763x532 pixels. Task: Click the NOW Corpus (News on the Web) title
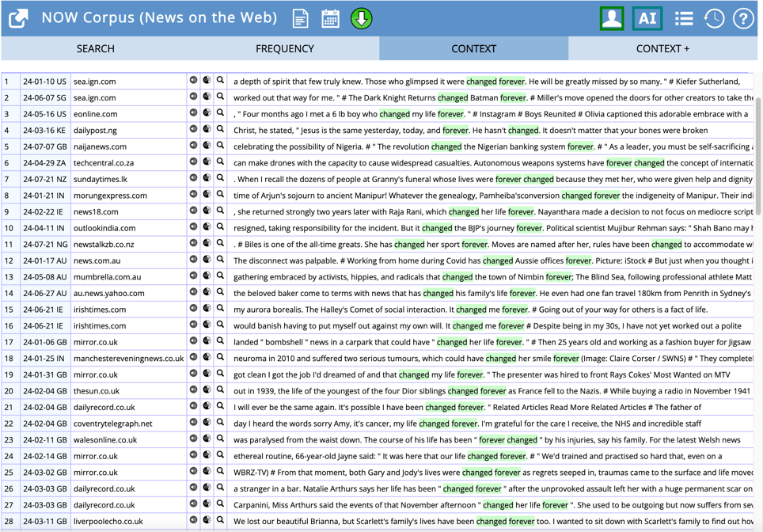(159, 18)
